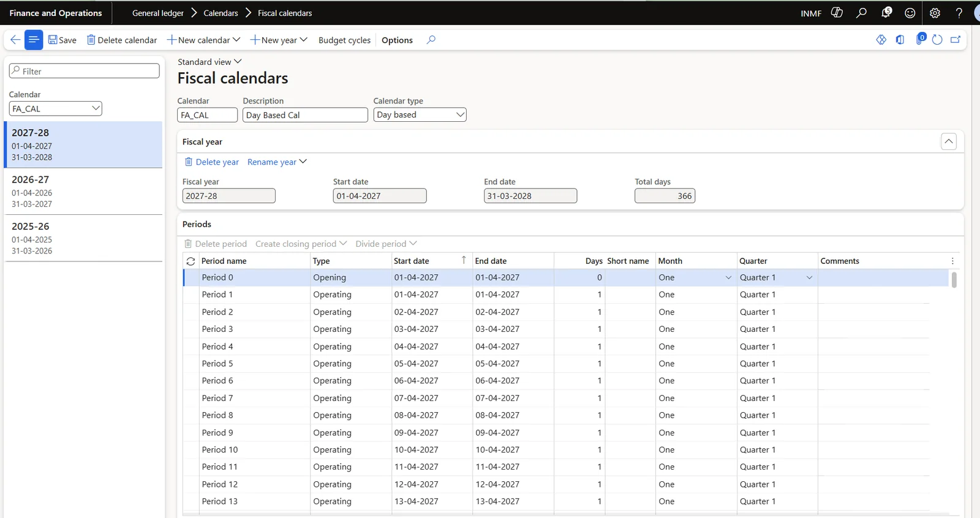Open the search magnifier in the top bar
980x518 pixels.
tap(861, 13)
